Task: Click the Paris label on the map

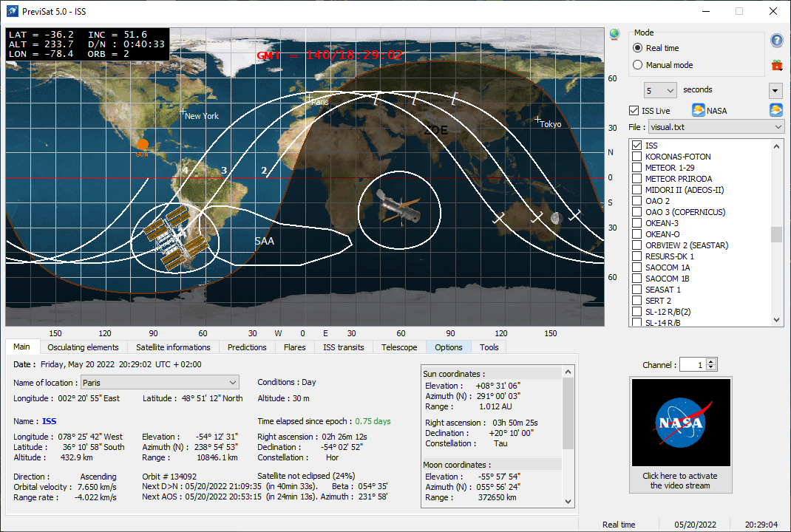Action: pyautogui.click(x=320, y=102)
